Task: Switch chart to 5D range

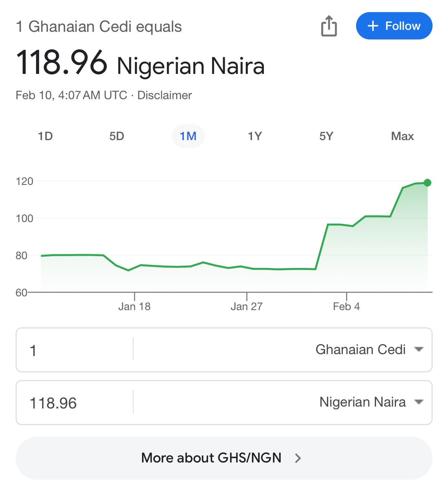Action: point(117,136)
